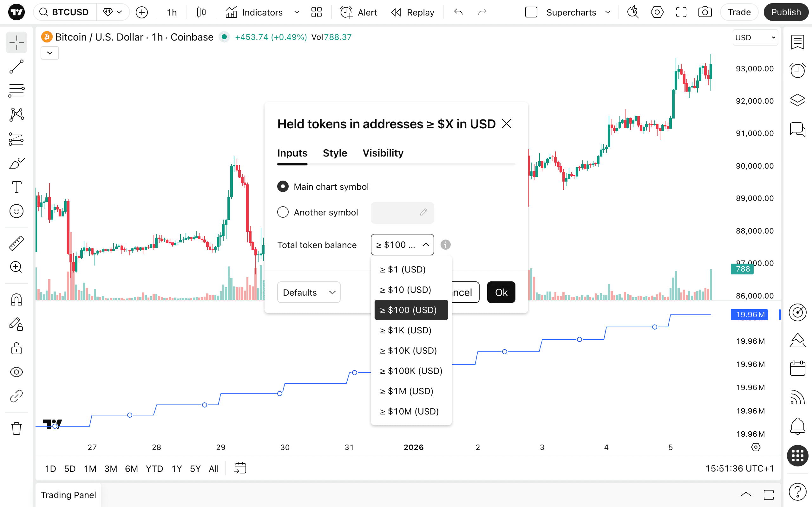Select the ruler measure tool
Image resolution: width=812 pixels, height=507 pixels.
click(16, 243)
